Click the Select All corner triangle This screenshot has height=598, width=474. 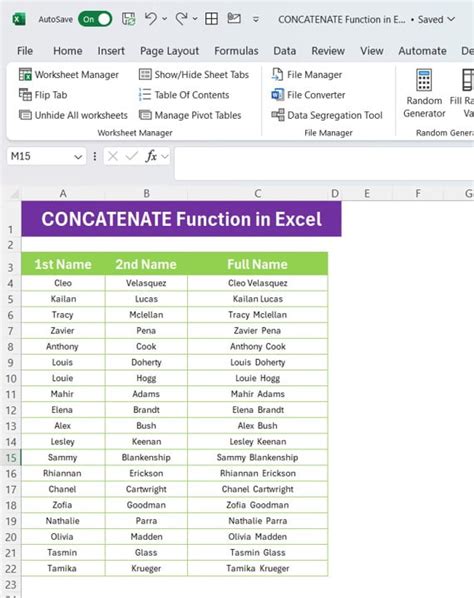[14, 195]
